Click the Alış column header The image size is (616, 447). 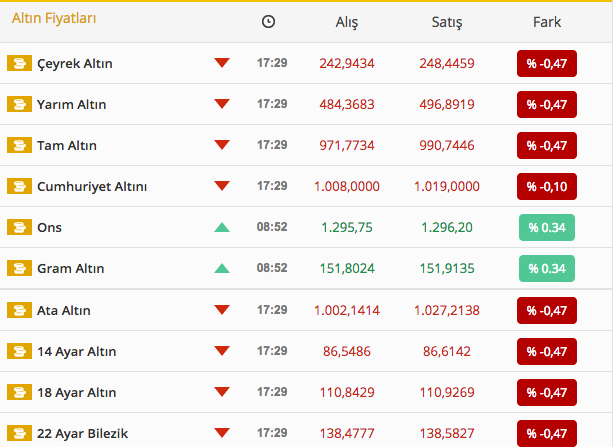coord(346,22)
